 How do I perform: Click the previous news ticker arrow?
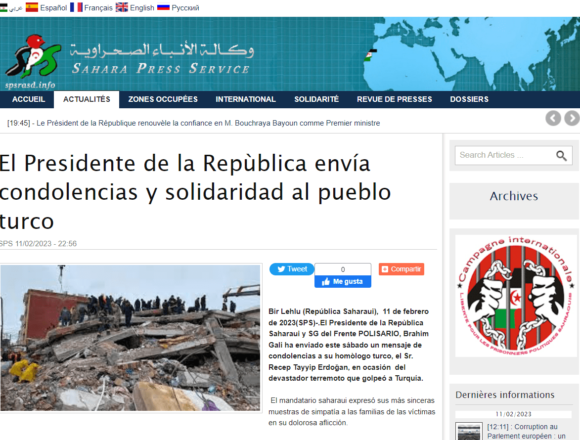coord(553,118)
